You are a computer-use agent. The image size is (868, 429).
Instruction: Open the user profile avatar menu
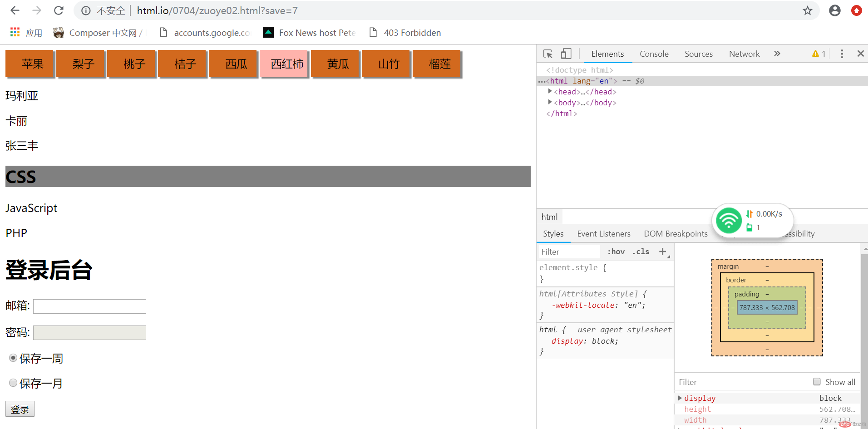834,10
